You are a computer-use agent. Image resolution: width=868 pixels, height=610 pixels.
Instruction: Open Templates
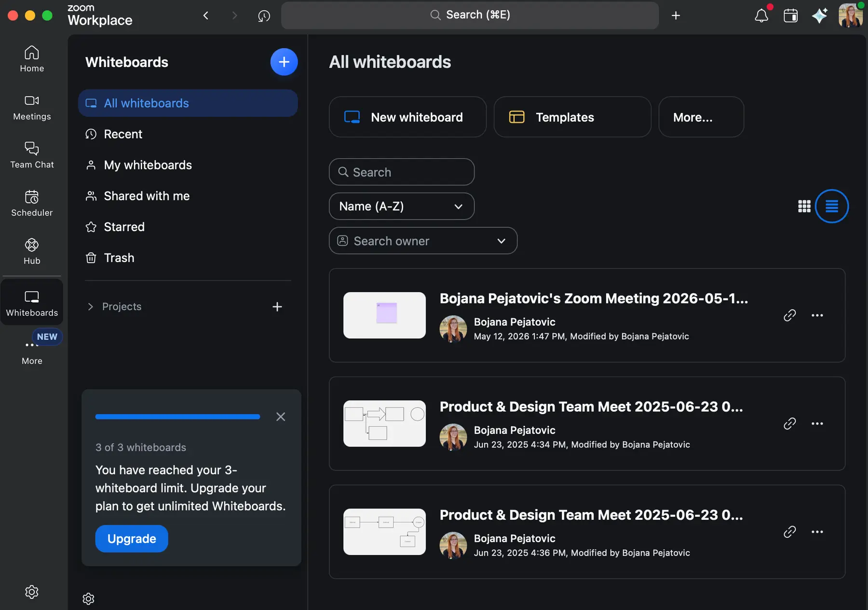[572, 117]
